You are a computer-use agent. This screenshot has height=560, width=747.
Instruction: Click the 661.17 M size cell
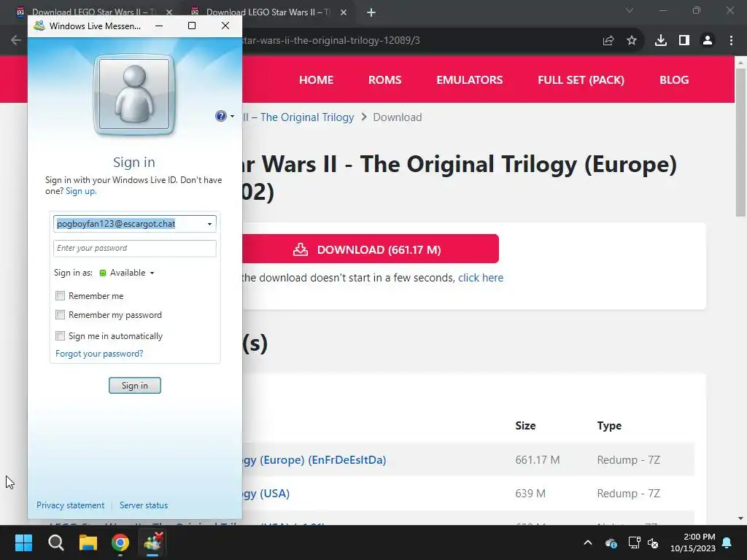[538, 460]
